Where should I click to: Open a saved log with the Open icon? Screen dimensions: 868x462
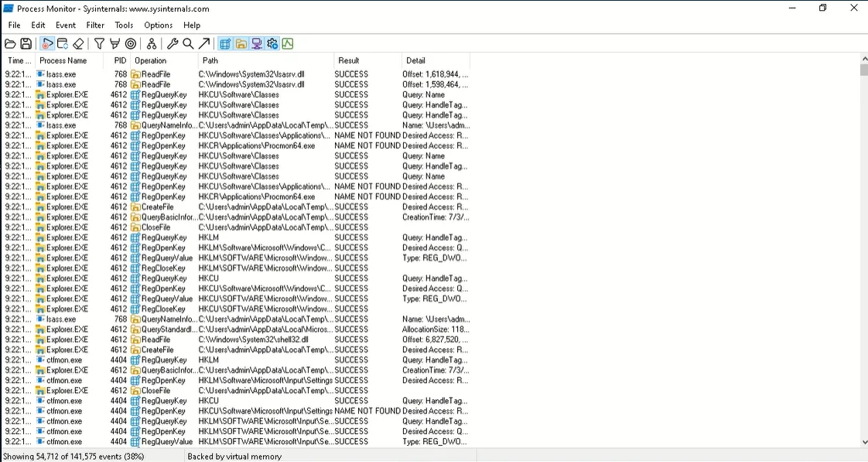click(x=10, y=44)
